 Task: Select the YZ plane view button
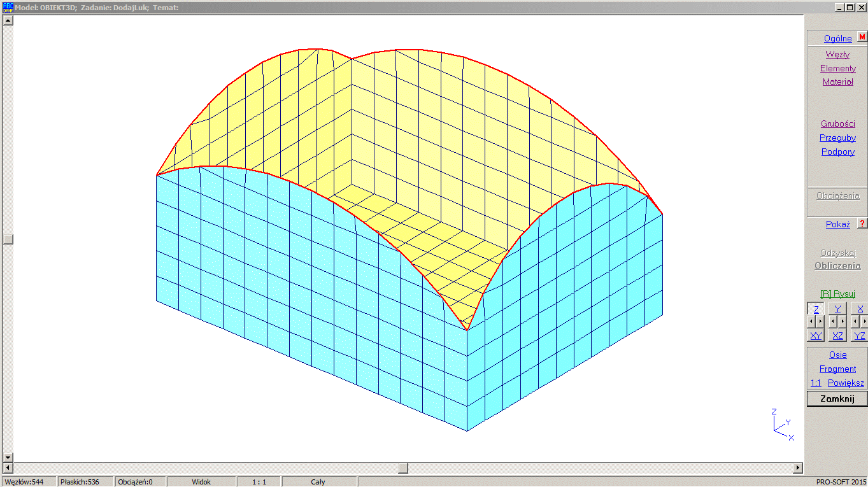coord(860,335)
